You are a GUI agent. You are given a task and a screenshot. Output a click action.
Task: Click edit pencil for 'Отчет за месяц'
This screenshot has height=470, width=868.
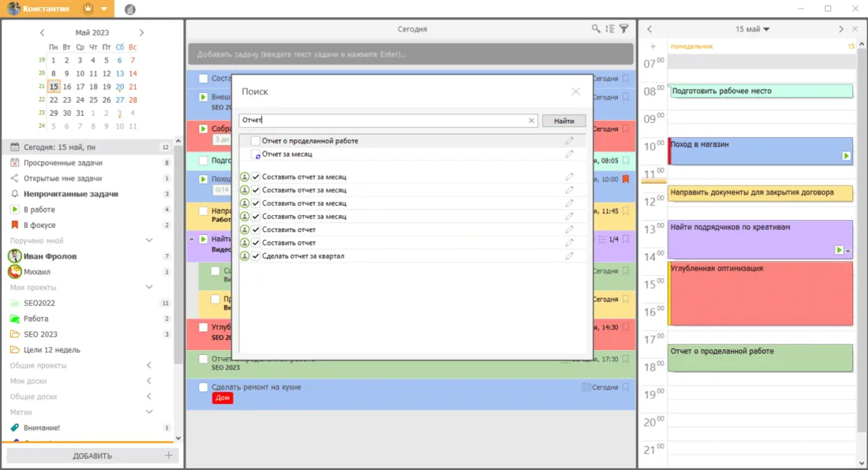coord(569,155)
